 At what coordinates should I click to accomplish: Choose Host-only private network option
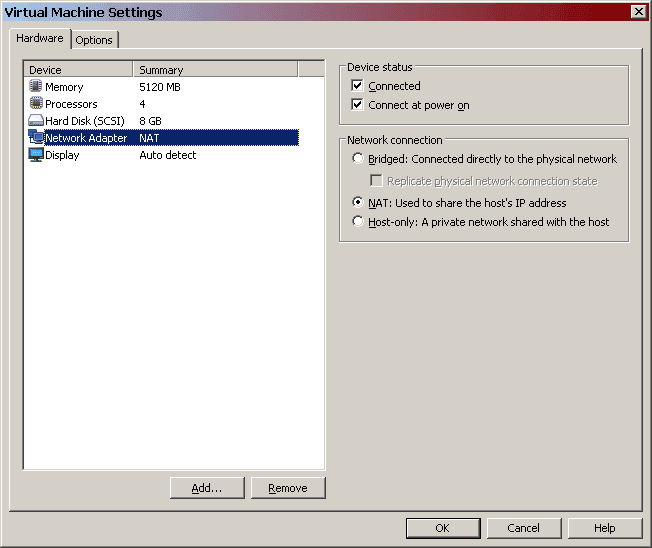pos(358,222)
